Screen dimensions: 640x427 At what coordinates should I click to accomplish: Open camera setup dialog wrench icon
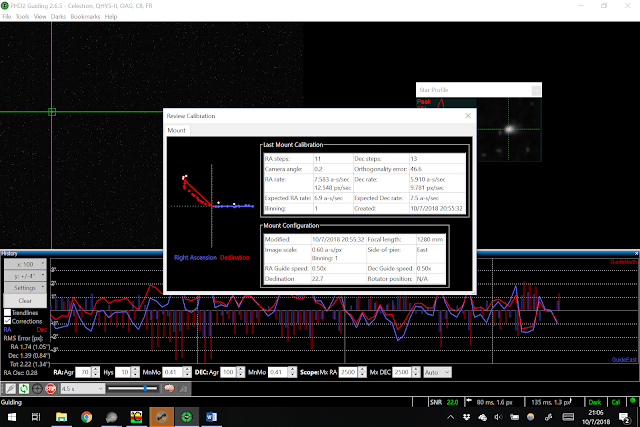pyautogui.click(x=183, y=389)
